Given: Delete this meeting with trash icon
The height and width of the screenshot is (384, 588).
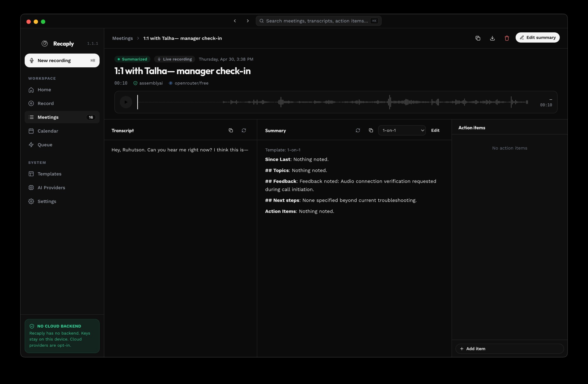Looking at the screenshot, I should coord(507,38).
